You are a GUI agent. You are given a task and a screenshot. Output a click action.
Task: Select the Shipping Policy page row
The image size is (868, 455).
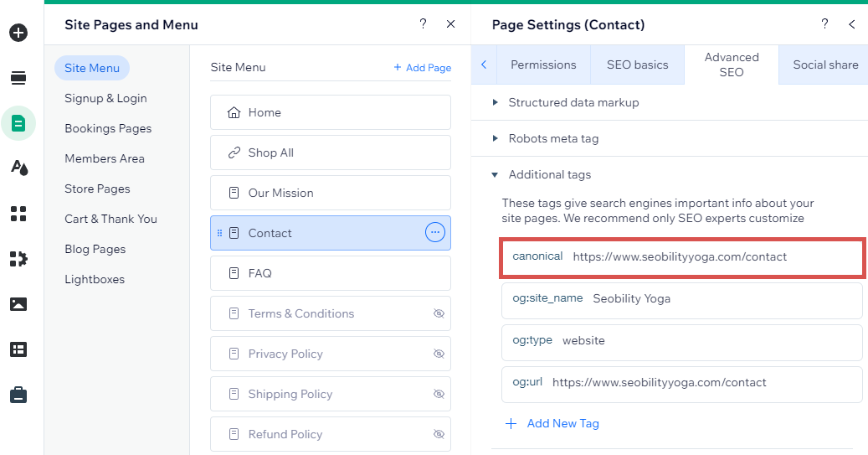tap(331, 394)
